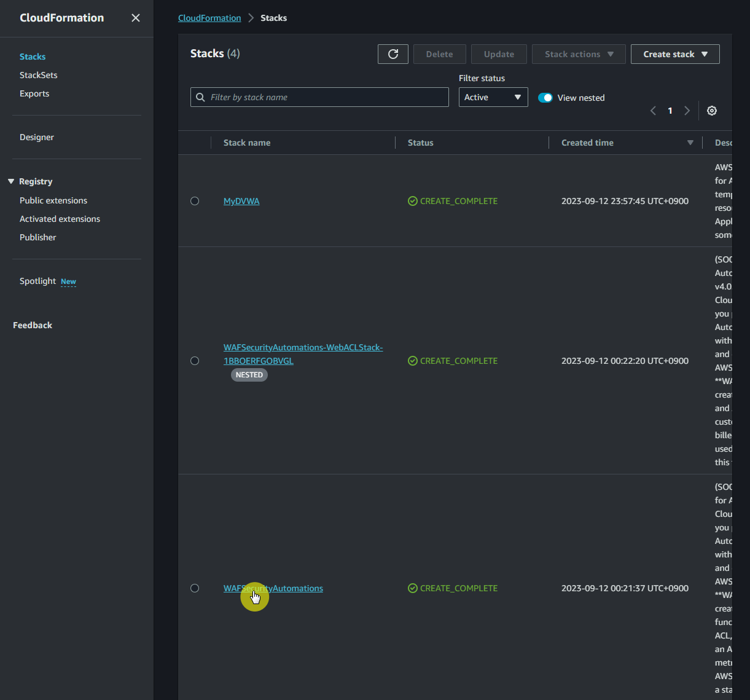Expand the Create stack dropdown
The height and width of the screenshot is (700, 750).
coord(675,54)
